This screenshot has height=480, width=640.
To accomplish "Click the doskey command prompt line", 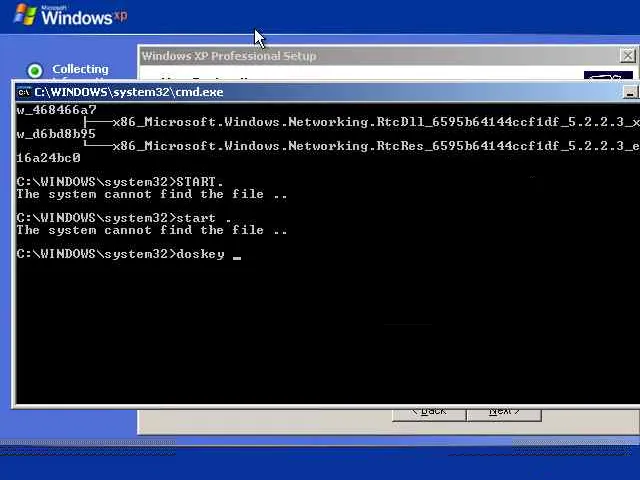I will pyautogui.click(x=129, y=254).
